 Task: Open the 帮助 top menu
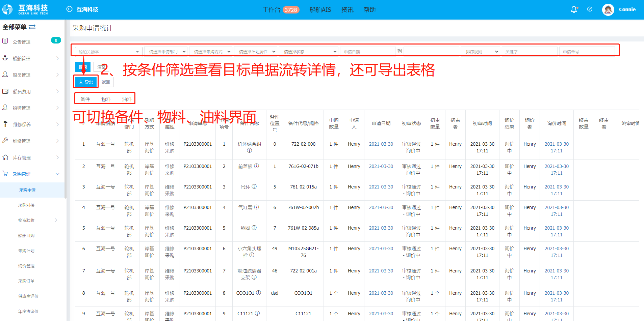[x=369, y=10]
